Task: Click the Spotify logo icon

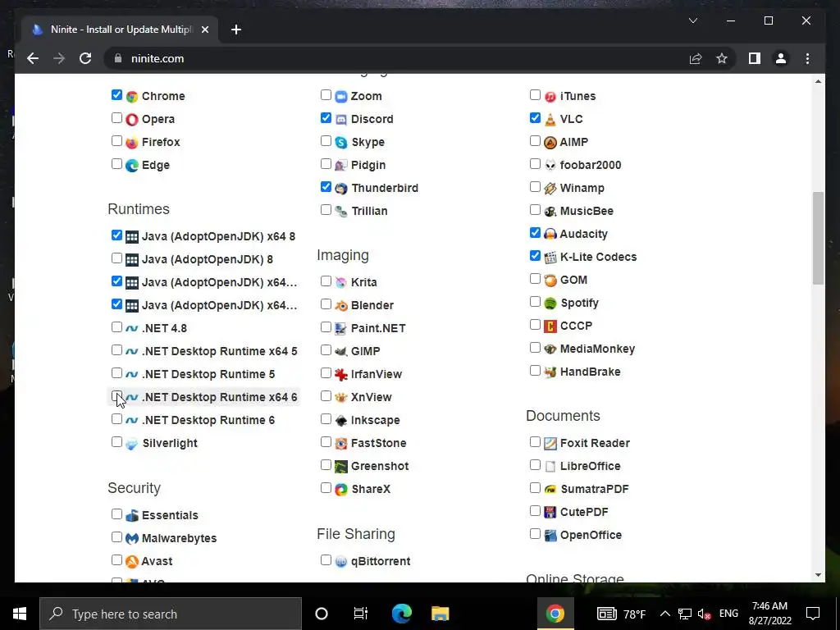Action: pyautogui.click(x=550, y=304)
